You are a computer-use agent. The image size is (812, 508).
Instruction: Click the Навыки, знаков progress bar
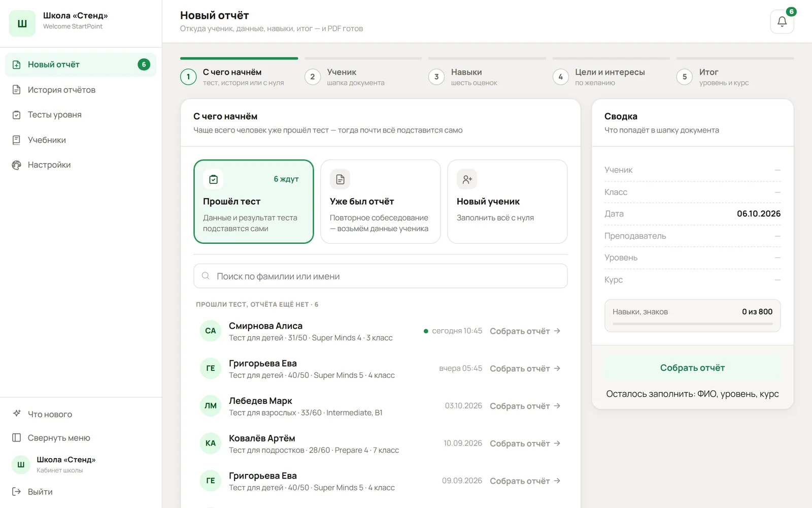click(692, 324)
